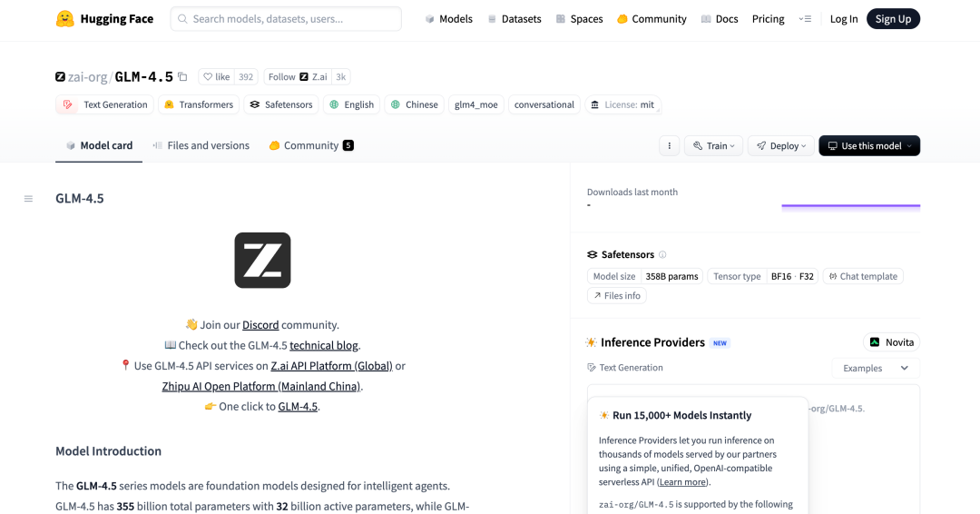This screenshot has width=980, height=514.
Task: Switch to the Files and versions tab
Action: pos(201,145)
